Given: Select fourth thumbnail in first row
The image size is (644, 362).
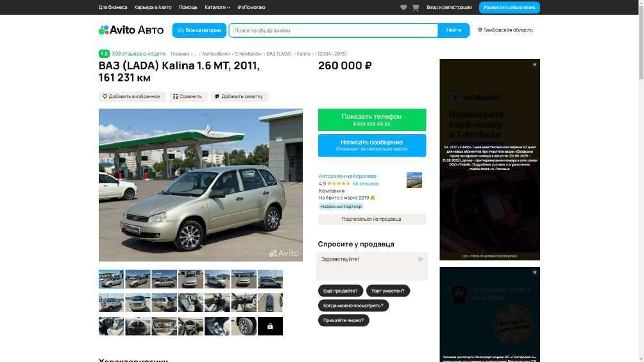Looking at the screenshot, I should tap(191, 279).
